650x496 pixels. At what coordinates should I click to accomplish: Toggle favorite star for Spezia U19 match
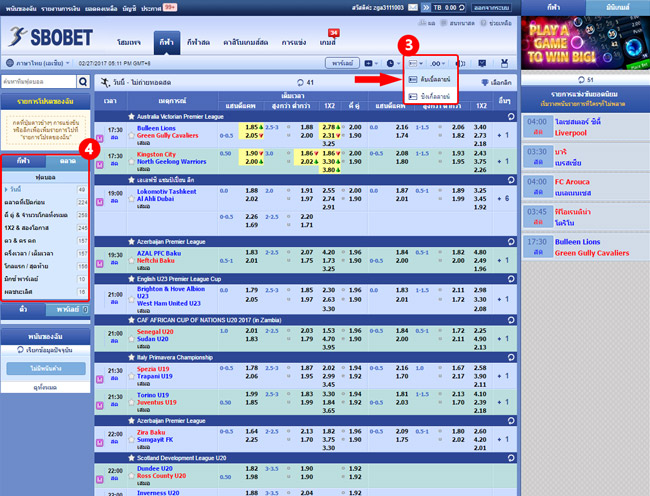pyautogui.click(x=131, y=376)
